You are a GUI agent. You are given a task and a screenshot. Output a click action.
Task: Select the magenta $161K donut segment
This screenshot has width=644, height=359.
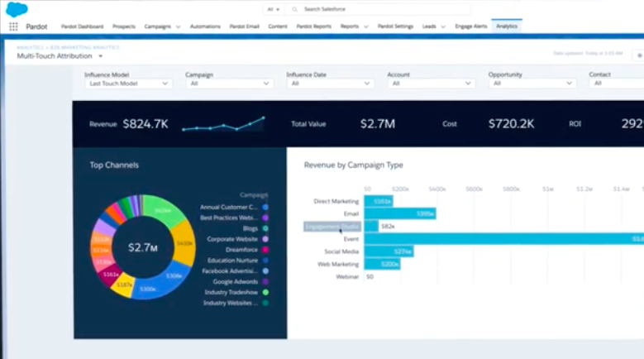pyautogui.click(x=111, y=275)
